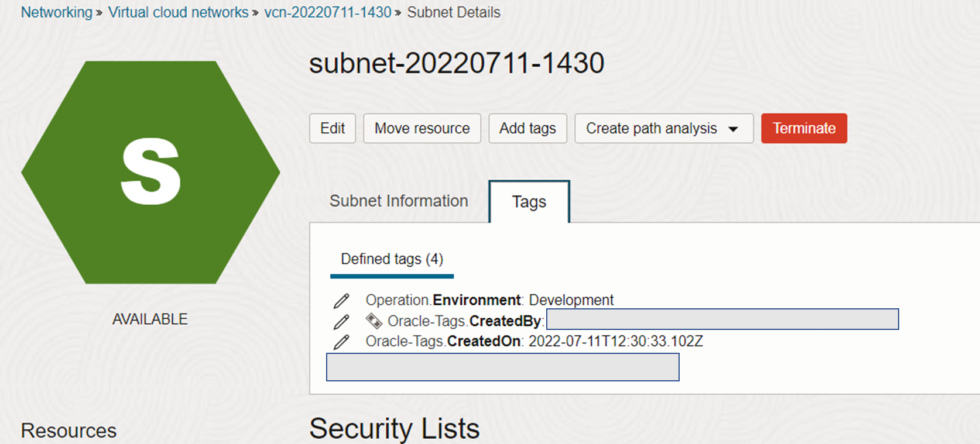Viewport: 980px width, 444px height.
Task: Open the Virtual cloud networks breadcrumb link
Action: pos(179,12)
